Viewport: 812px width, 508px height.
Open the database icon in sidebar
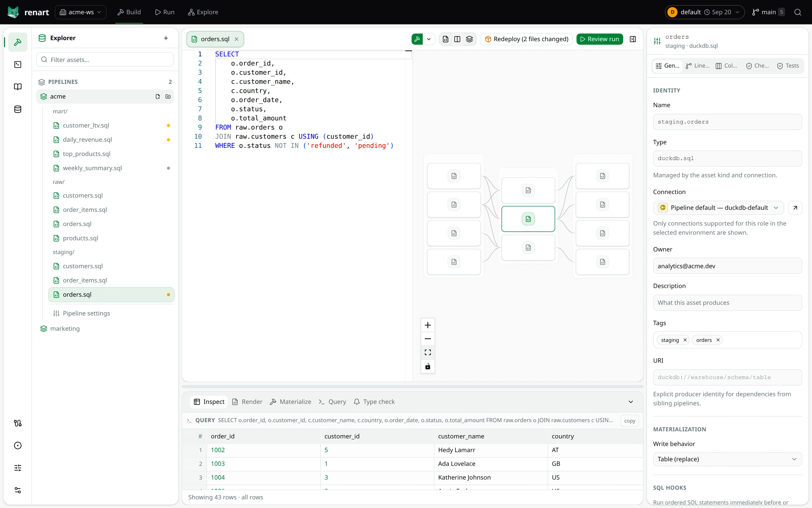[18, 109]
